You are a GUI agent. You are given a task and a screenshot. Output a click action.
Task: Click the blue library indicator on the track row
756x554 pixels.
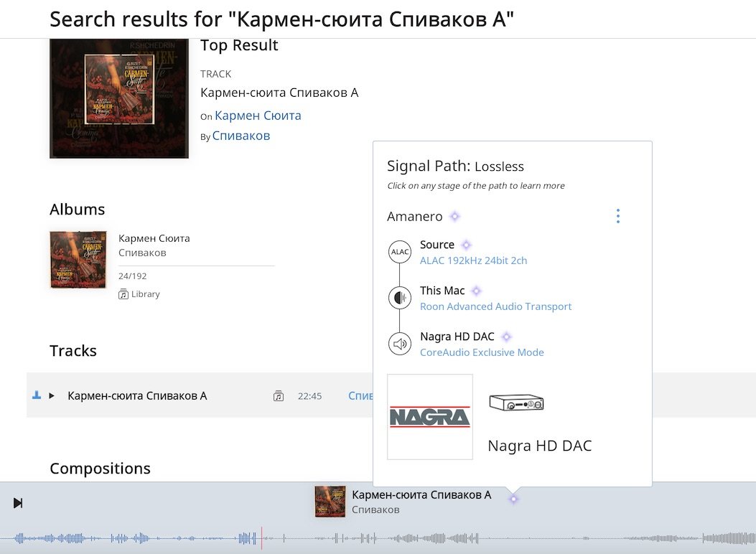point(36,395)
